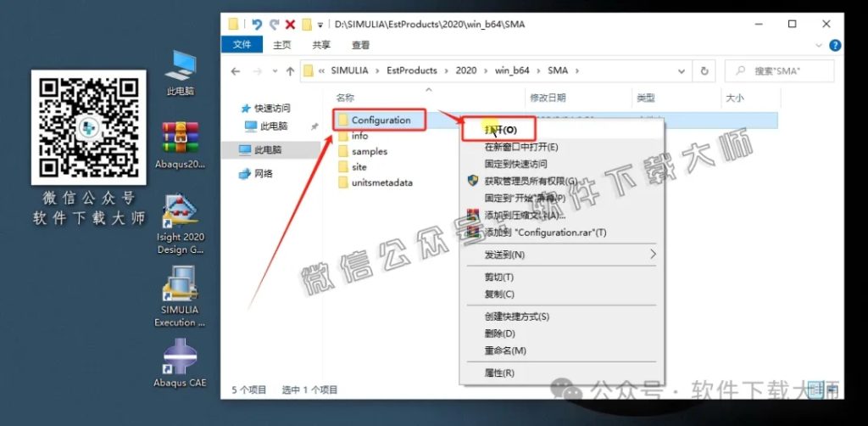Open the quick access toolbar customize arrow
Screen dimensions: 868x426
point(320,25)
